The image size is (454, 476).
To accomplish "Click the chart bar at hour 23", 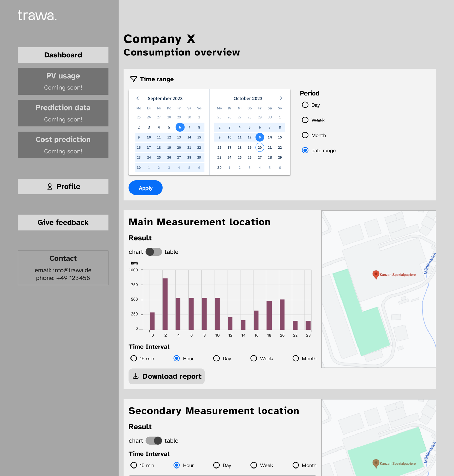I will (308, 325).
